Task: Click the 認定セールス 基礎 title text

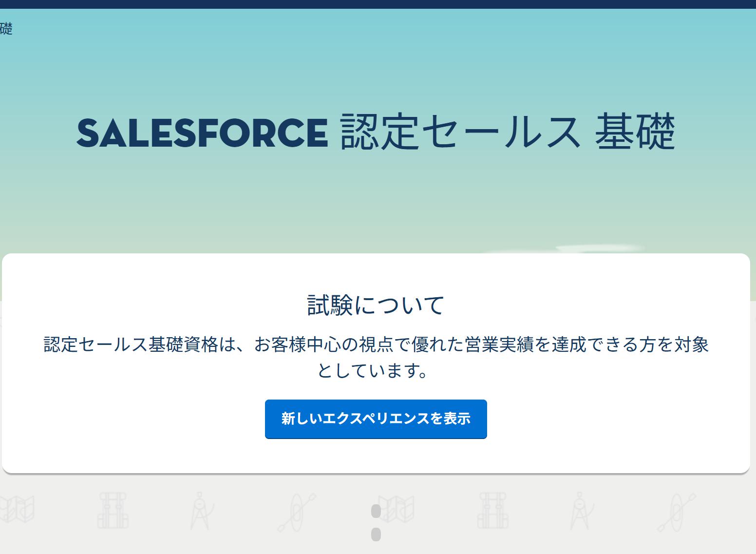Action: [x=508, y=132]
